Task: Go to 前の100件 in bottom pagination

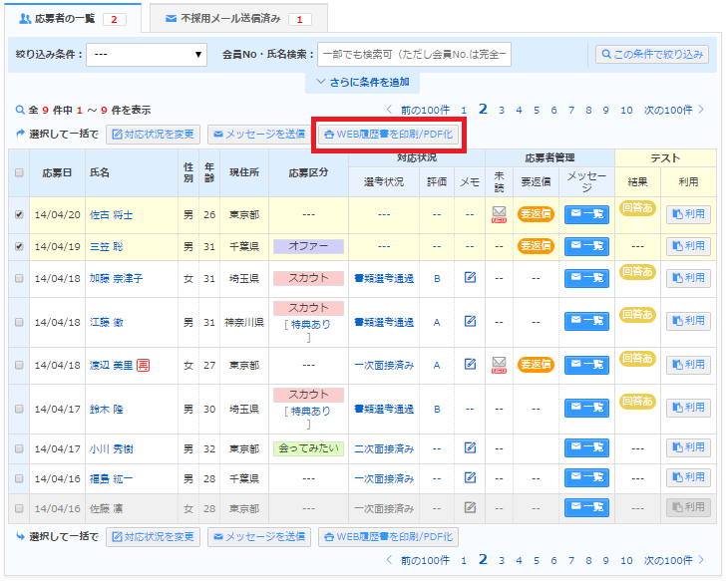Action: coord(418,560)
